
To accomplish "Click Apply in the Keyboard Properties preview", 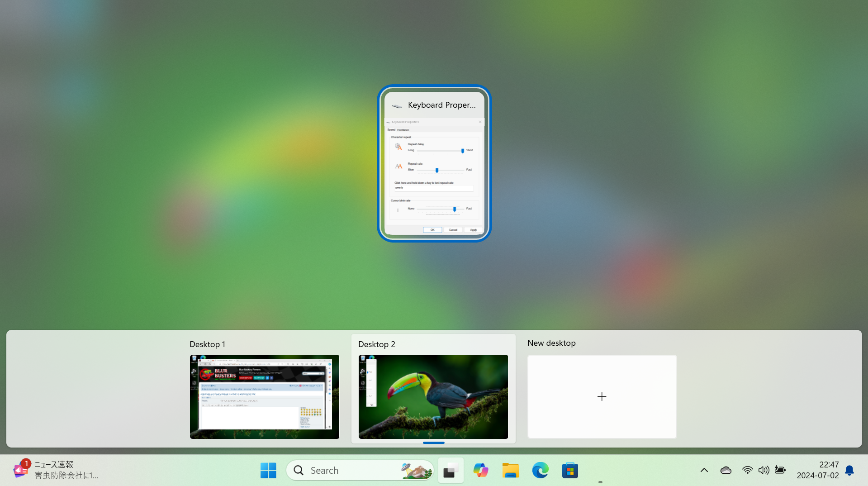I will tap(473, 230).
